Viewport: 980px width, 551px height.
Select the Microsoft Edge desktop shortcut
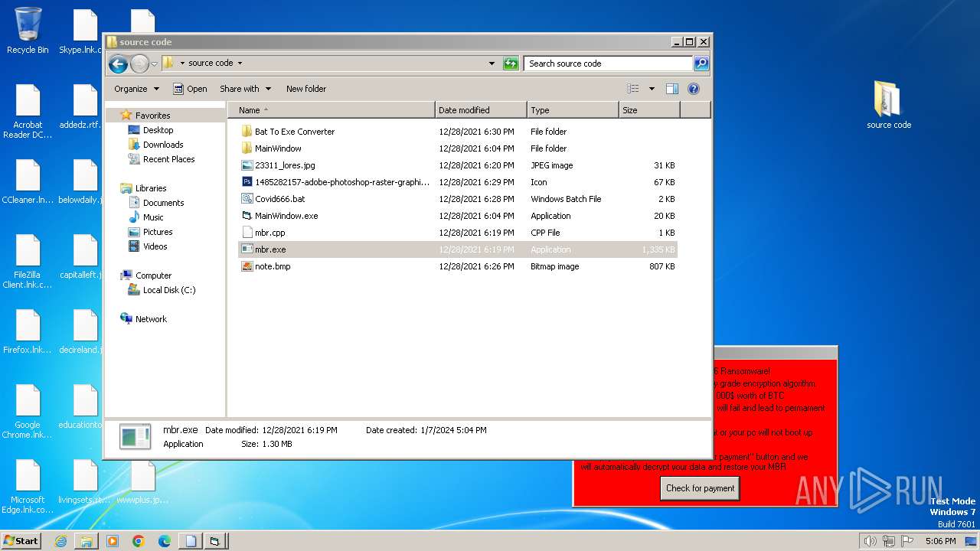pos(28,487)
